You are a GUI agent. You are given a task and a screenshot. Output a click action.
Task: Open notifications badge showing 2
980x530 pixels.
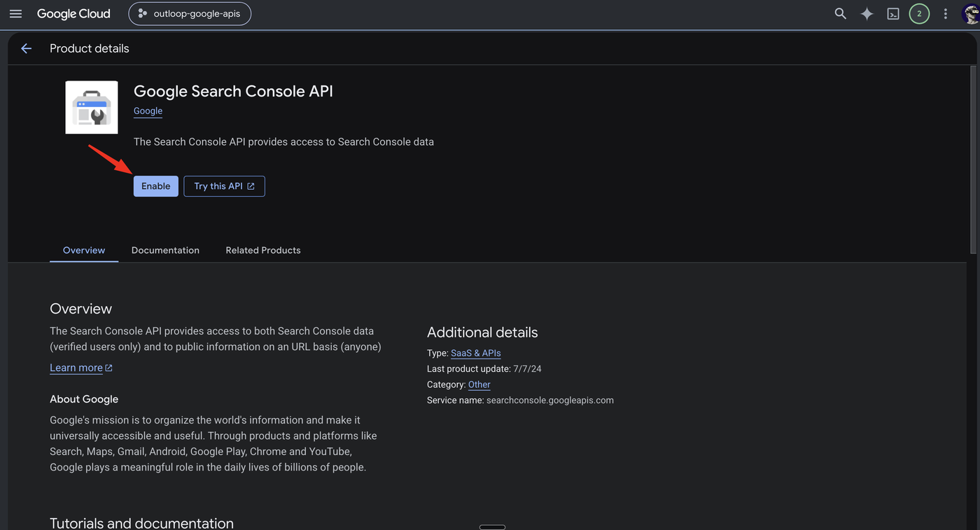click(919, 13)
